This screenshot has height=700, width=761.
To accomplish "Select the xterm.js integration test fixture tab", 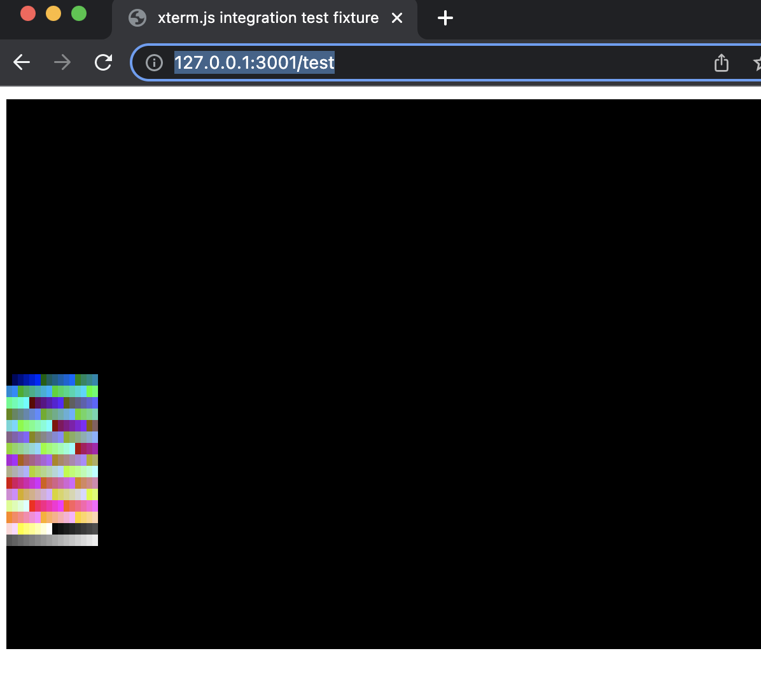I will pyautogui.click(x=265, y=18).
